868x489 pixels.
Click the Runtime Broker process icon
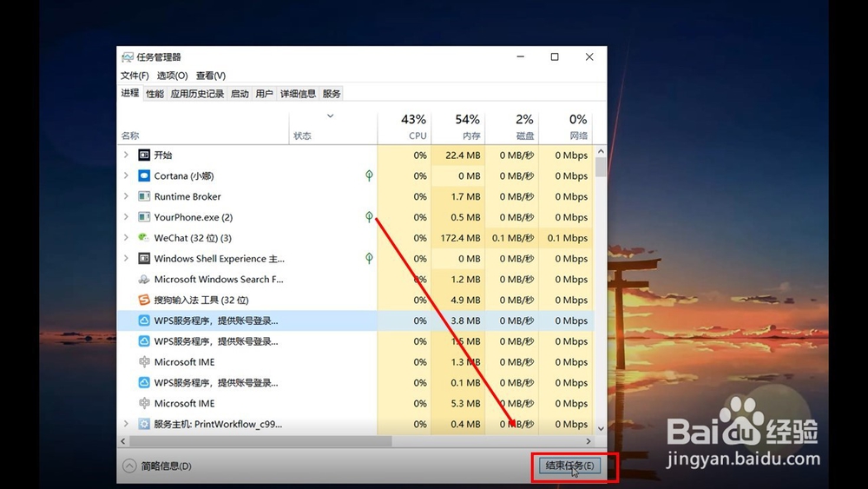point(144,196)
